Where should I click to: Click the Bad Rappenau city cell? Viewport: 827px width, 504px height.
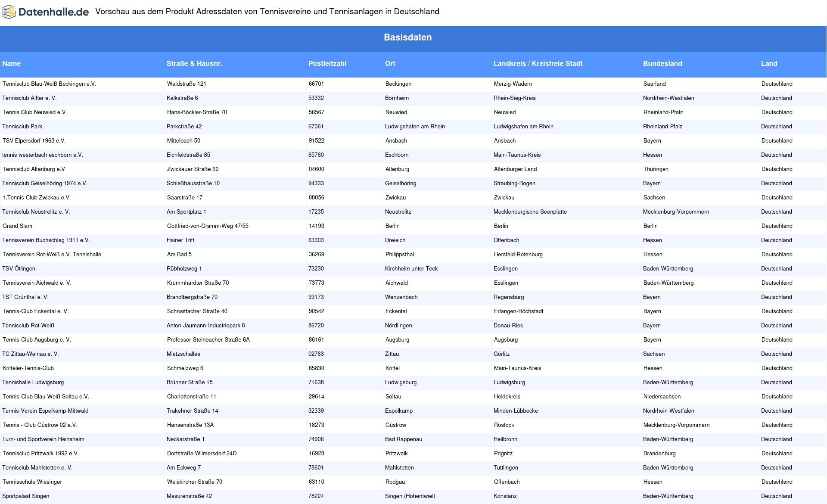[x=403, y=439]
